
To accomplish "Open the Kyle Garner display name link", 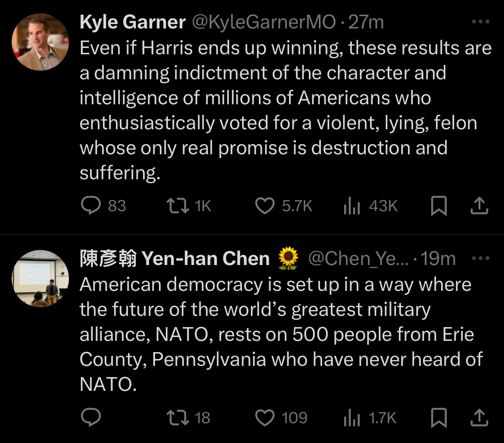I will (132, 22).
